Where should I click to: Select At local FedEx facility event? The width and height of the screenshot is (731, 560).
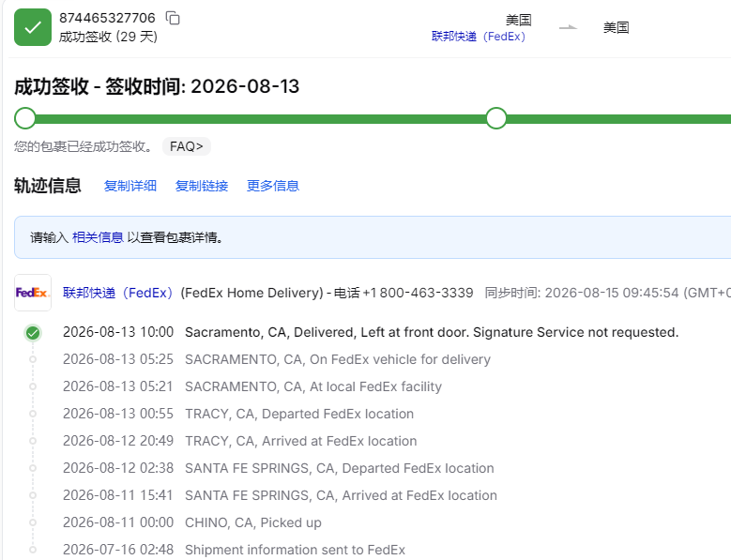pos(313,386)
